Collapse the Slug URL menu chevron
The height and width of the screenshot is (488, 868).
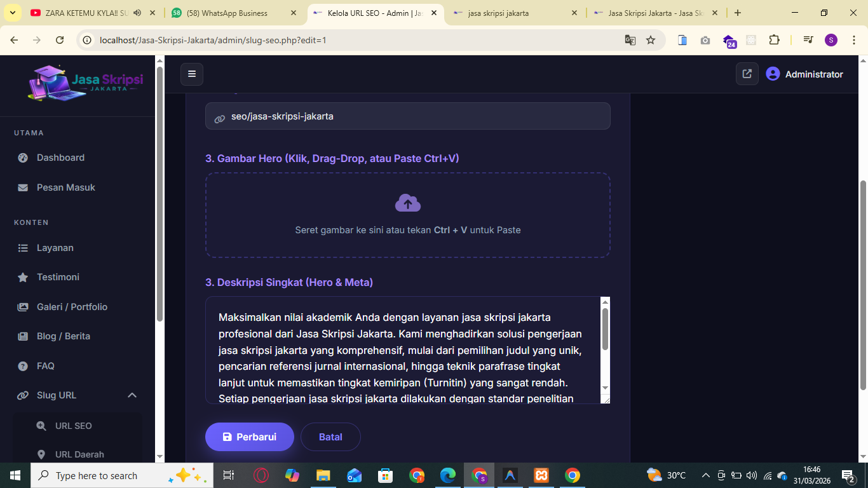coord(132,395)
